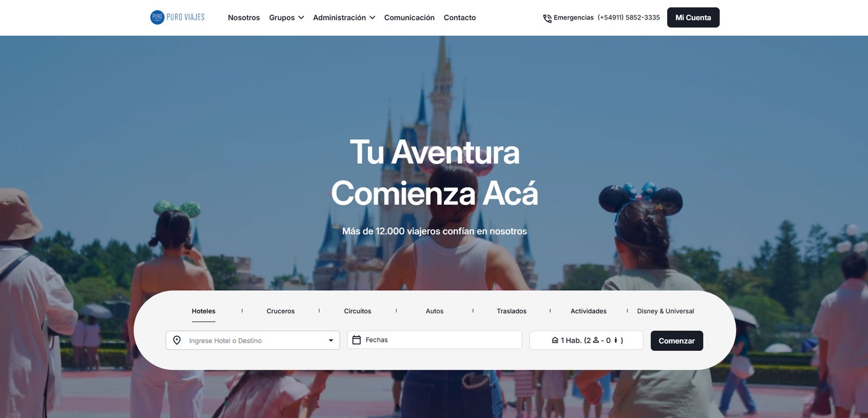Screen dimensions: 868x418
Task: Go to the Comunicación section
Action: (409, 17)
